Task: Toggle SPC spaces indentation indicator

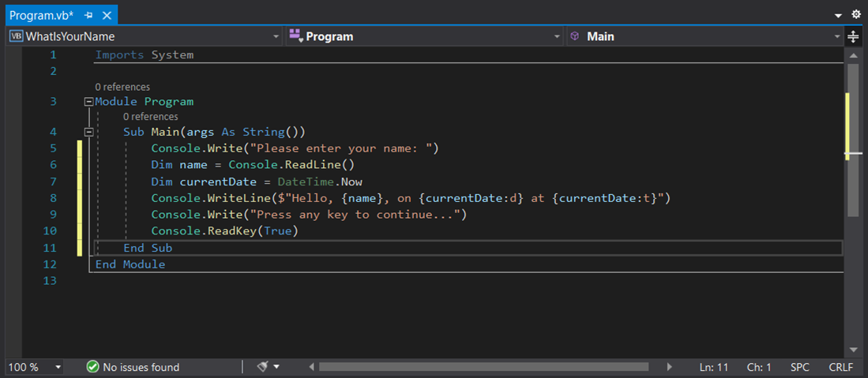Action: (x=799, y=367)
